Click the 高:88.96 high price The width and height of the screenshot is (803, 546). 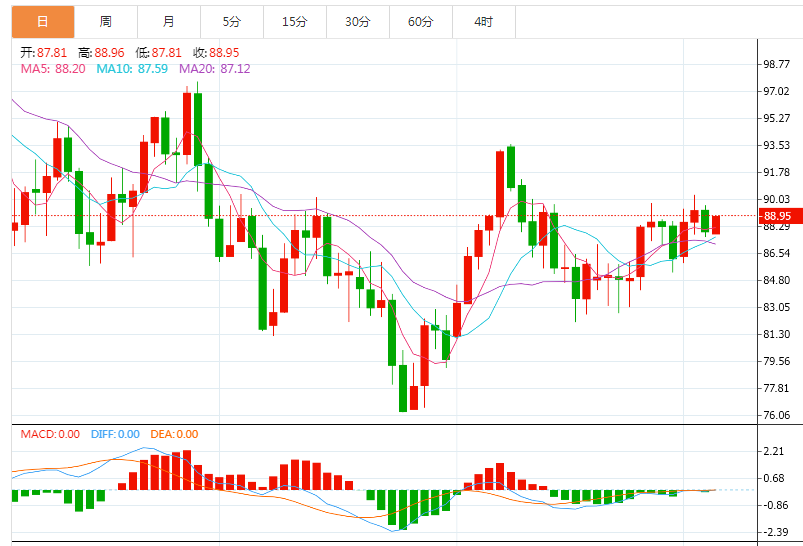101,53
